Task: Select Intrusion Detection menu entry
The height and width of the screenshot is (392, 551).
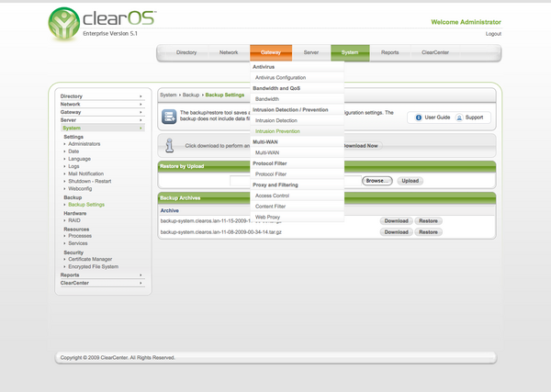Action: (x=298, y=120)
